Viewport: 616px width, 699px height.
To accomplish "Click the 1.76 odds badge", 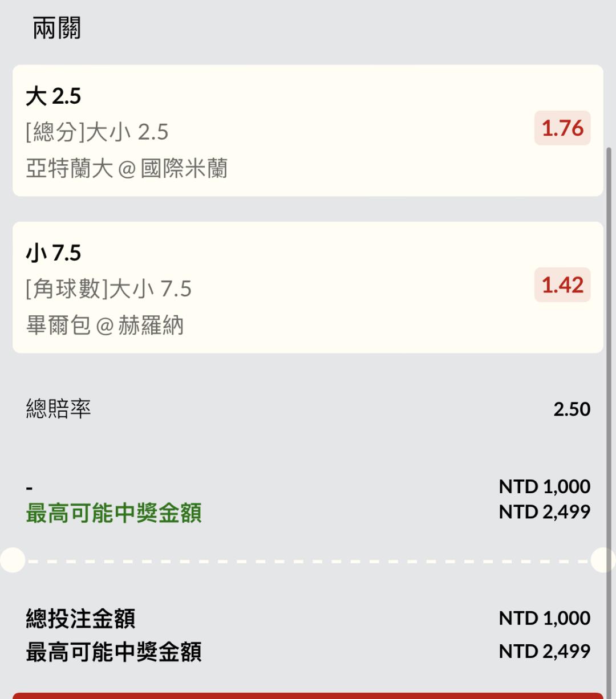I will click(562, 128).
